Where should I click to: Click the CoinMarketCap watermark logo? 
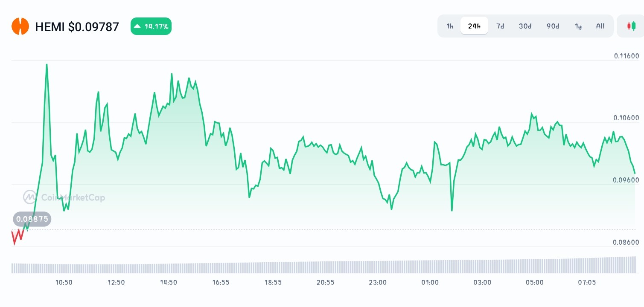65,197
